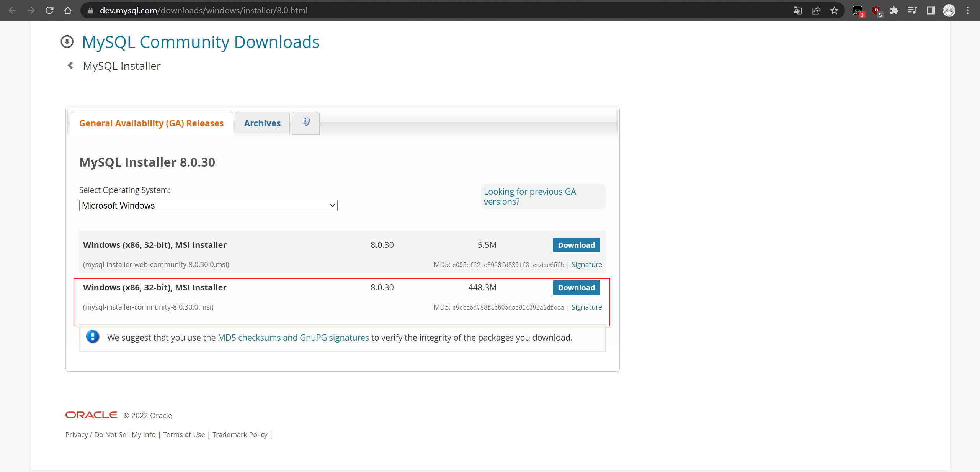Image resolution: width=980 pixels, height=472 pixels.
Task: Reload the page with the refresh icon
Action: [x=49, y=10]
